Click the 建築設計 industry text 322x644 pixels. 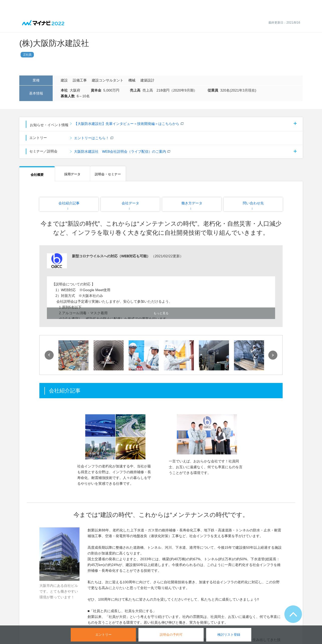coord(147,80)
